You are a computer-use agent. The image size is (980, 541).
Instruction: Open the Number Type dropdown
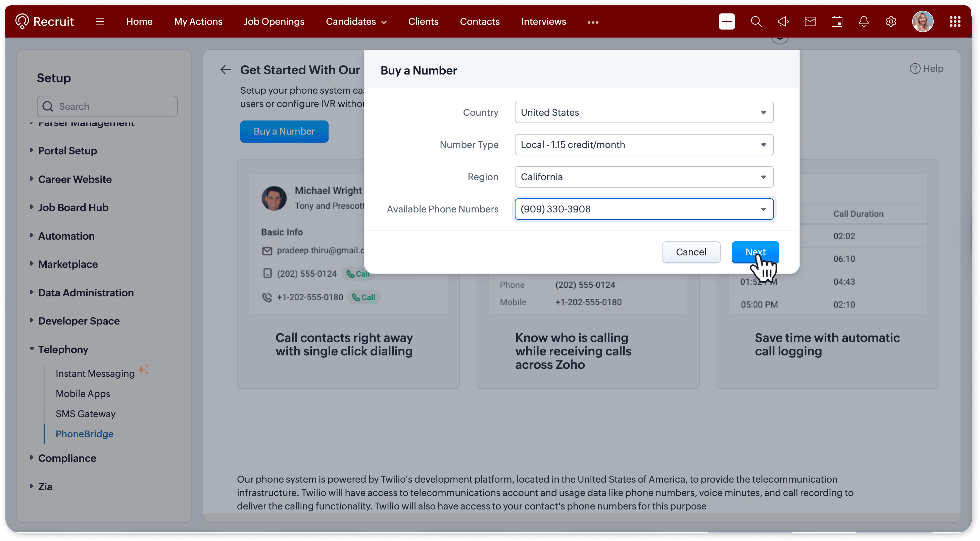[x=644, y=145]
